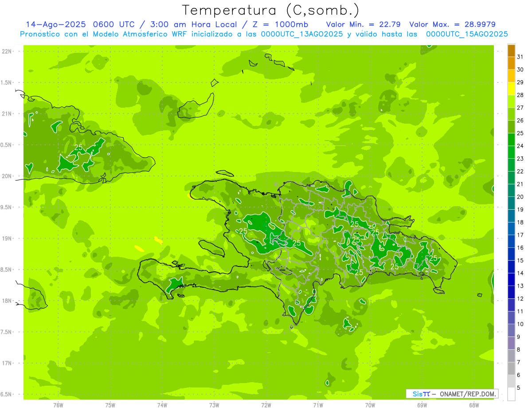Click the "19N" latitude label

tap(7, 239)
